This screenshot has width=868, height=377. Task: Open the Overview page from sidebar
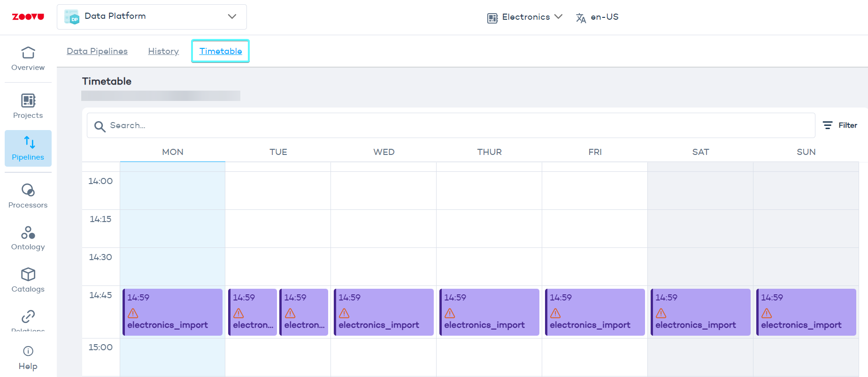(28, 59)
